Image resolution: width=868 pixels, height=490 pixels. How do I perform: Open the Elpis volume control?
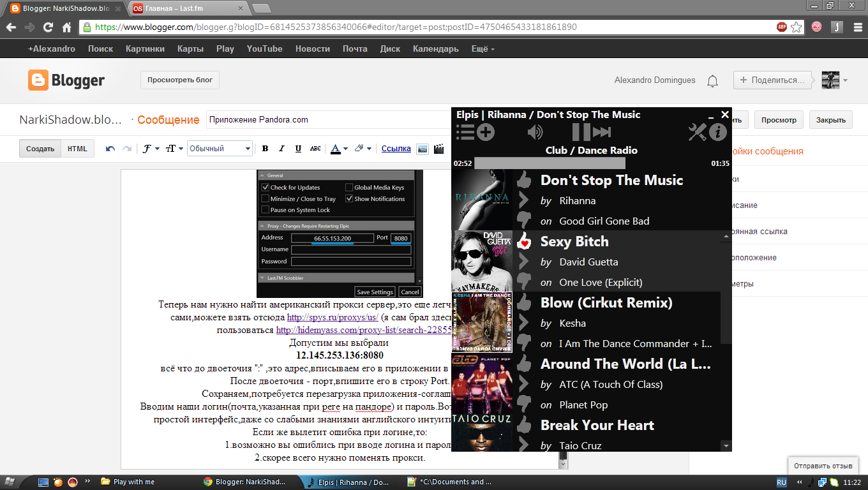pos(535,132)
